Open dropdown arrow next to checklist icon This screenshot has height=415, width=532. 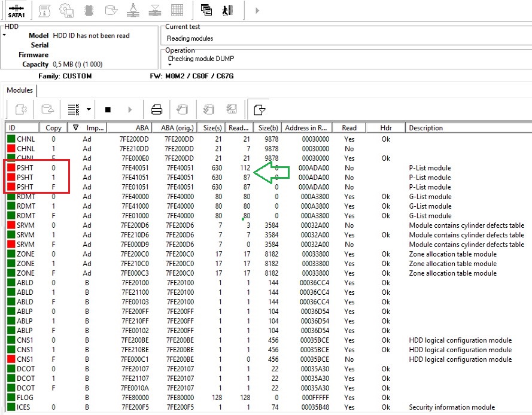89,109
